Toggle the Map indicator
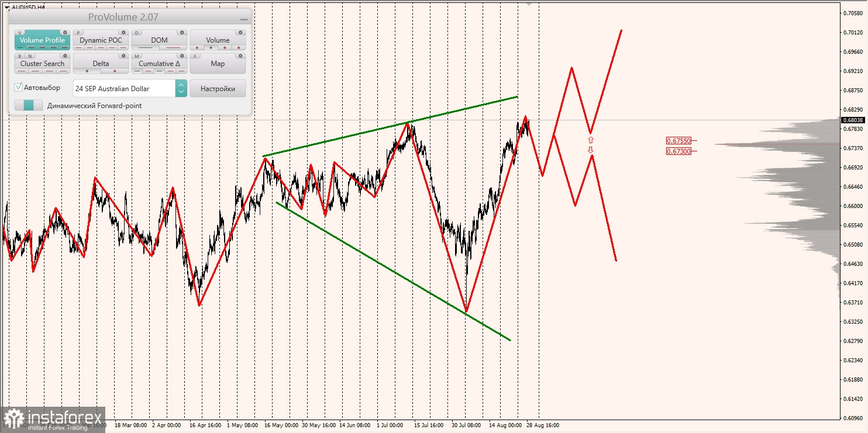 (218, 63)
